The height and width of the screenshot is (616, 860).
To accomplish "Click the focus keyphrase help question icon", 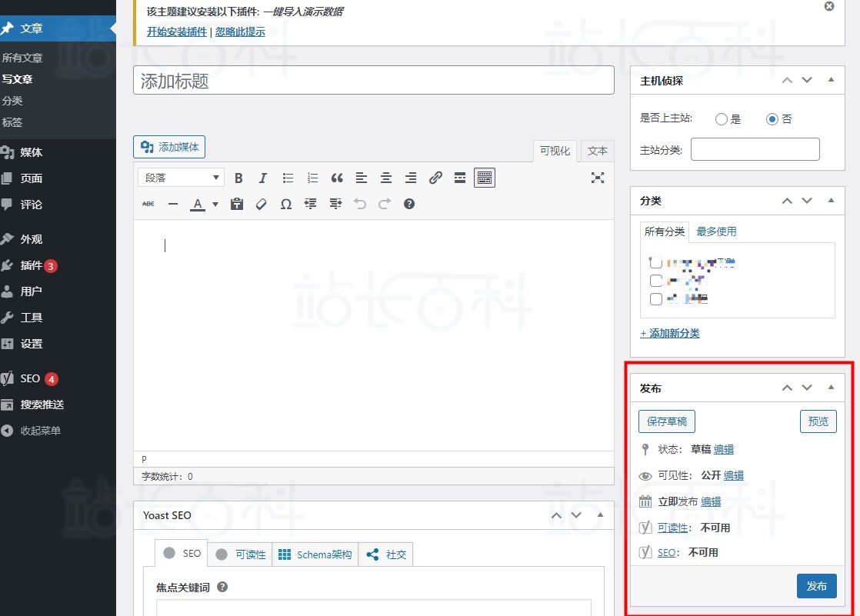I will point(222,587).
